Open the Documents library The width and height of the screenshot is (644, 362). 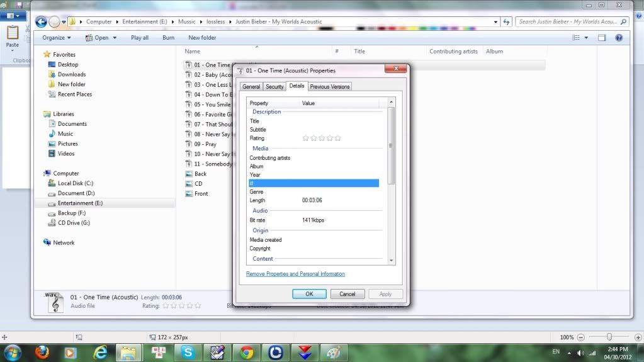72,123
